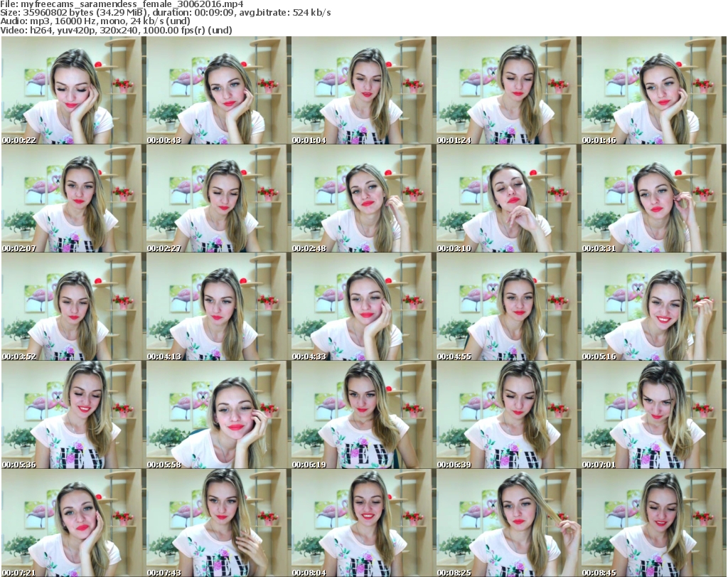Screen dimensions: 728x577
Task: Select the thumbnail stamped 00:08:45
Action: 654,523
